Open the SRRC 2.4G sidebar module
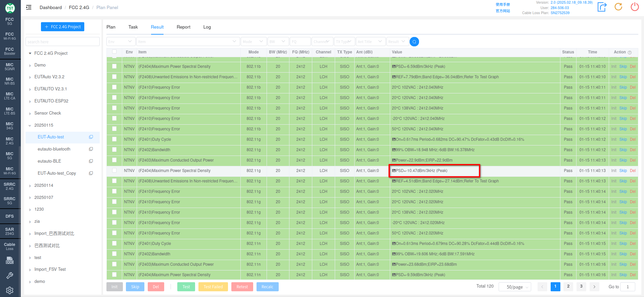Image resolution: width=644 pixels, height=297 pixels. click(9, 186)
